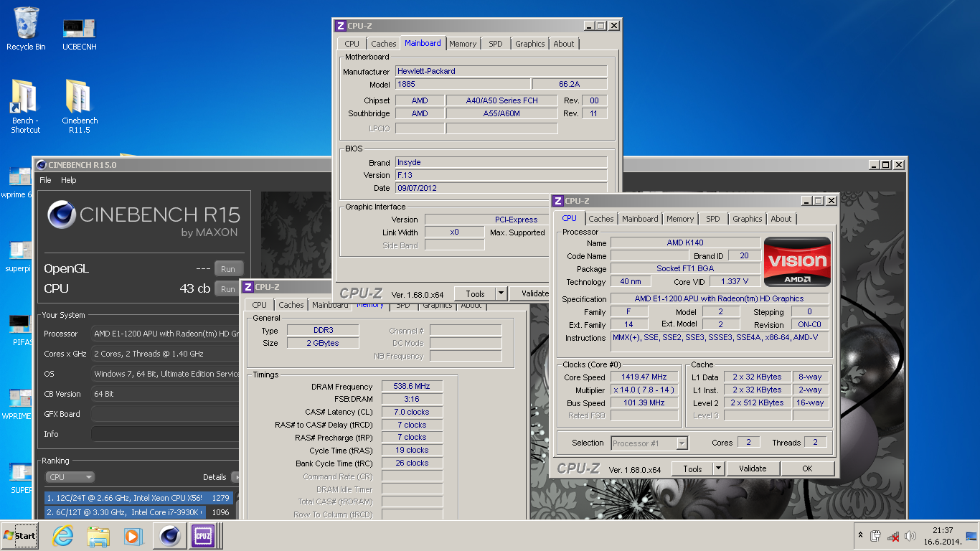Click Validate in front CPU-Z window
Image resolution: width=980 pixels, height=551 pixels.
(x=753, y=468)
